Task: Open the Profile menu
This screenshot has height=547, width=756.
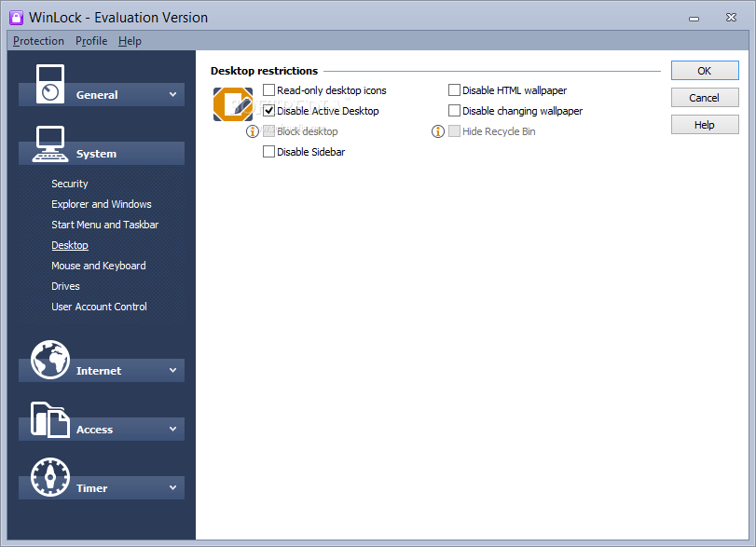Action: click(x=91, y=41)
